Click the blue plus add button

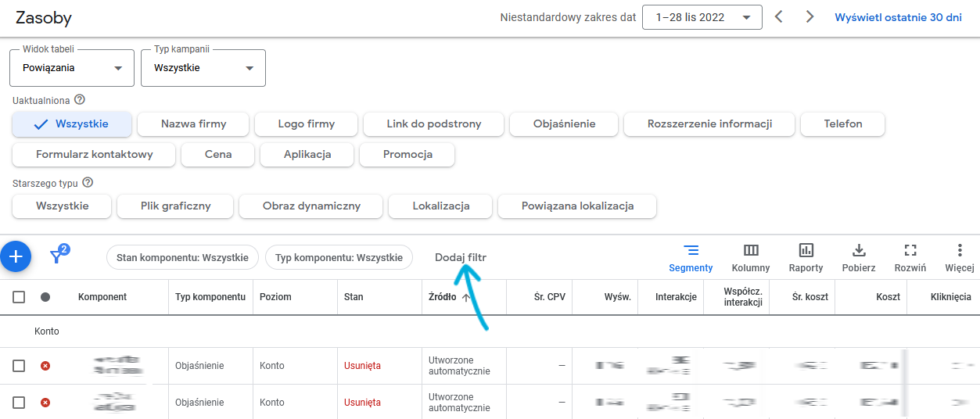16,256
